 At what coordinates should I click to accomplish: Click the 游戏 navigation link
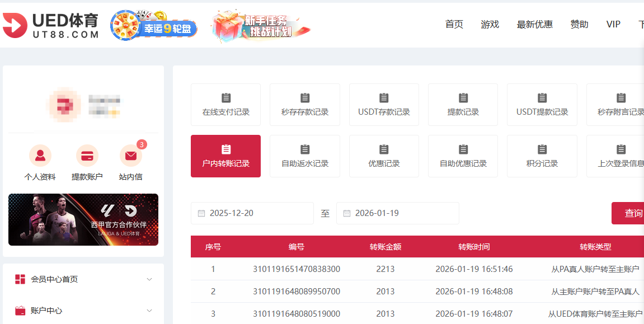(490, 24)
